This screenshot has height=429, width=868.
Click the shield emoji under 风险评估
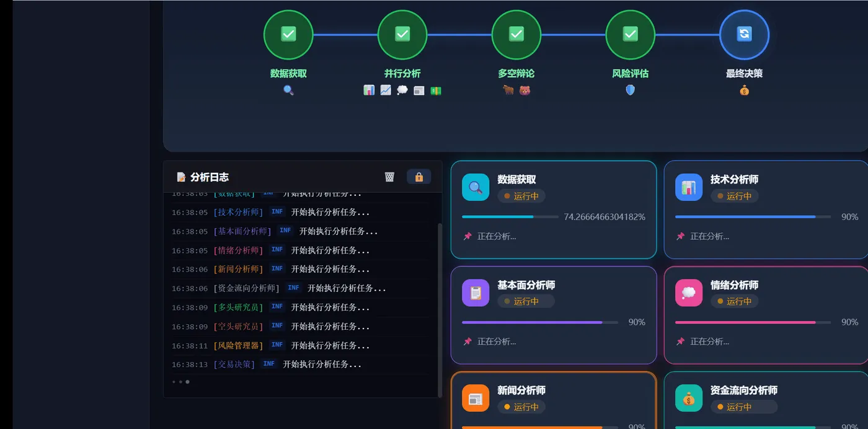[x=631, y=90]
